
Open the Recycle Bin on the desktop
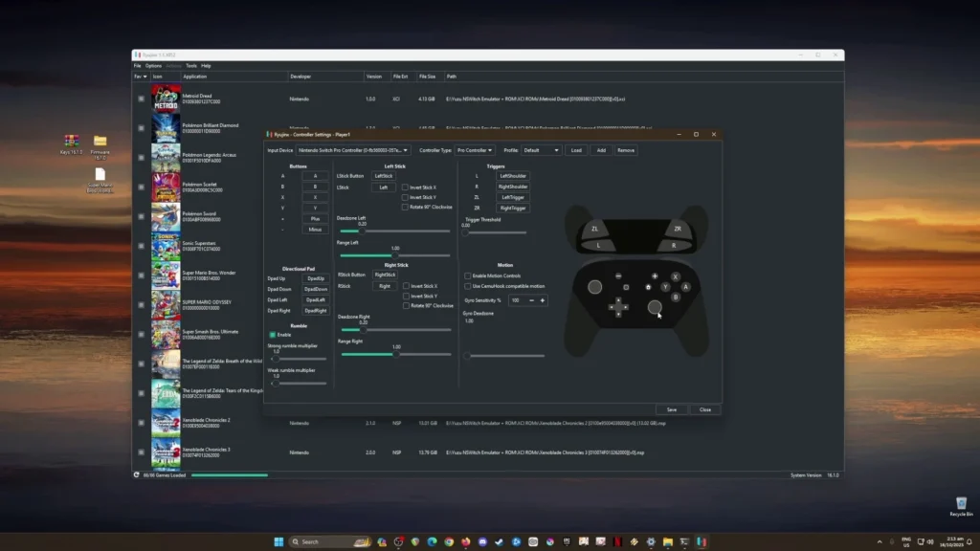961,506
